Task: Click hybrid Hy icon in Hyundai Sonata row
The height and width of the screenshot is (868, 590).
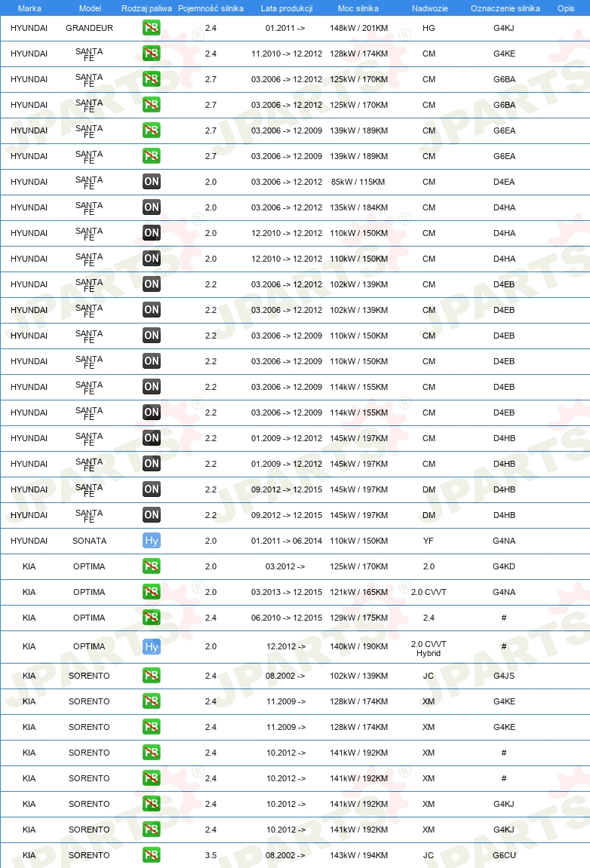Action: click(151, 541)
